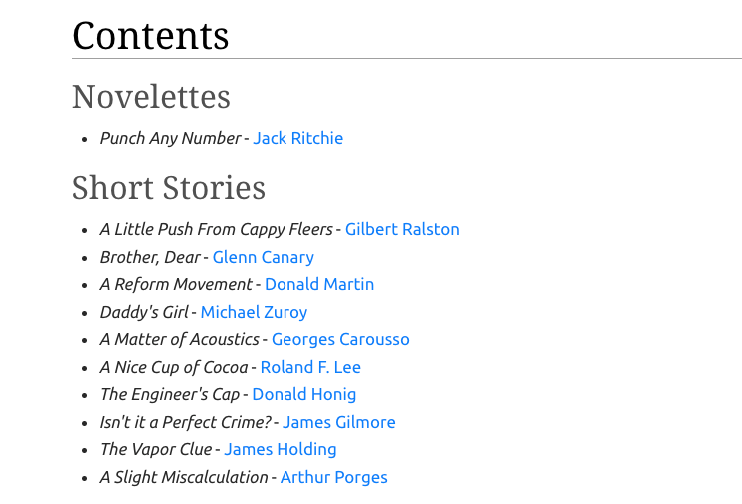
Task: Go to the Roland F. Lee page
Action: coord(310,367)
